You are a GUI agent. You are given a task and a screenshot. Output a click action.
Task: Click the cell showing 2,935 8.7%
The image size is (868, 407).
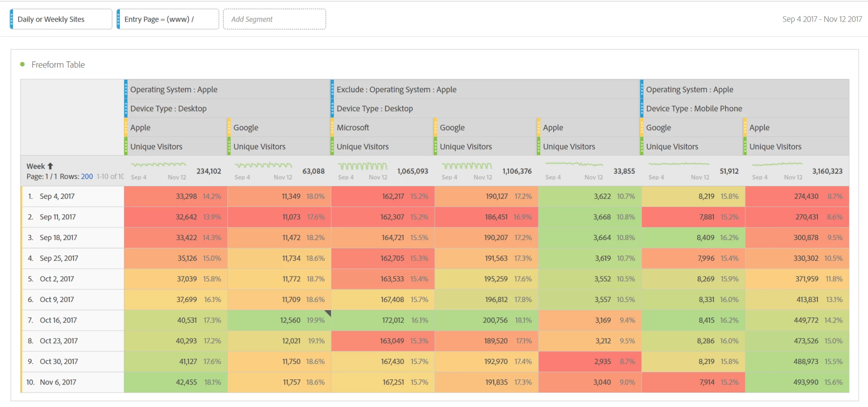[x=590, y=361]
